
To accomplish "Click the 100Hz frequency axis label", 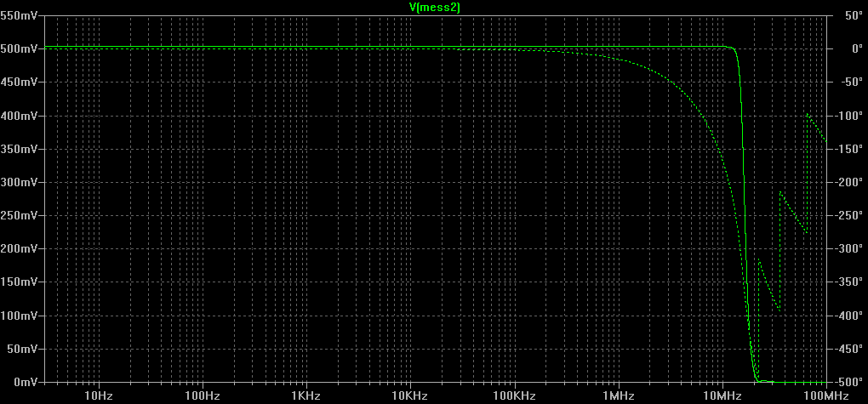I will coord(203,395).
